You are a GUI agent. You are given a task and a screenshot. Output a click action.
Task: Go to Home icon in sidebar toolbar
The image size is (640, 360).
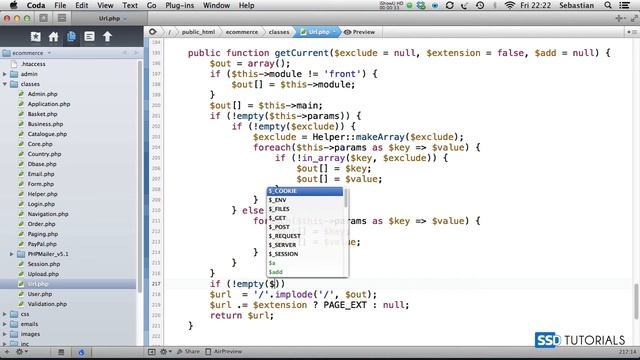point(53,37)
